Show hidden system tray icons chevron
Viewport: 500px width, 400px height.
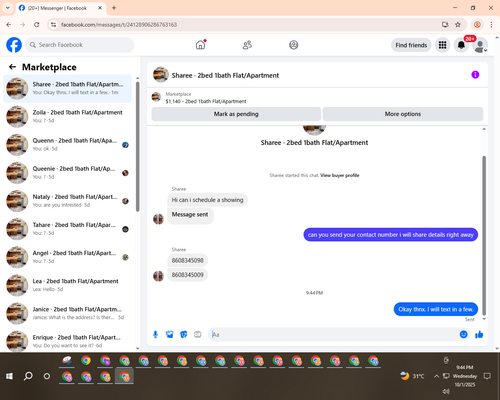tap(436, 376)
